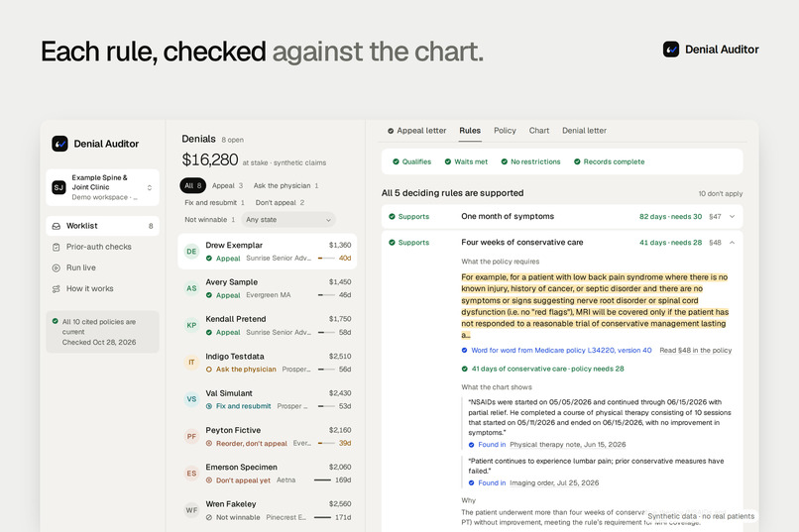
Task: Open Physical therapy note, Jun 15, 2026 source
Action: pos(568,445)
